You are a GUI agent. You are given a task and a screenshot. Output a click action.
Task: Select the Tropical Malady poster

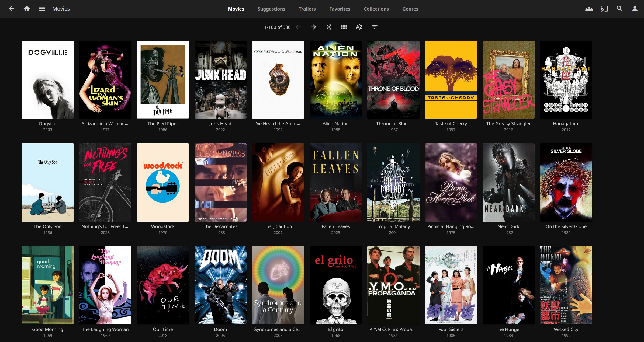(393, 182)
